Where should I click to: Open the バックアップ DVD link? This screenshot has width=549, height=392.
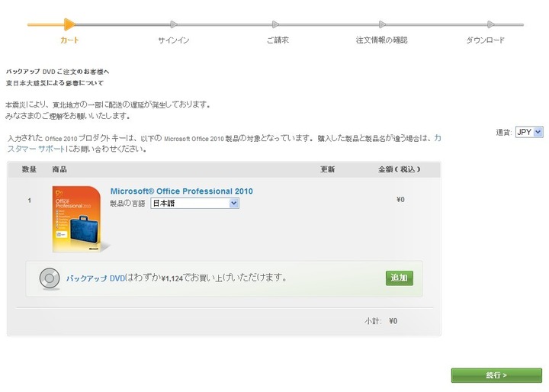(95, 278)
